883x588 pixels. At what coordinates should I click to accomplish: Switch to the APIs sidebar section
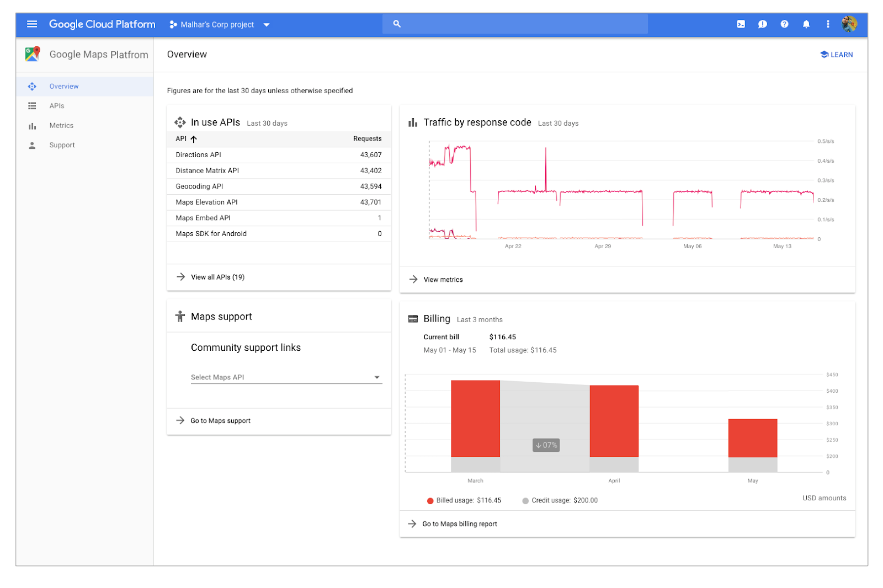point(56,105)
